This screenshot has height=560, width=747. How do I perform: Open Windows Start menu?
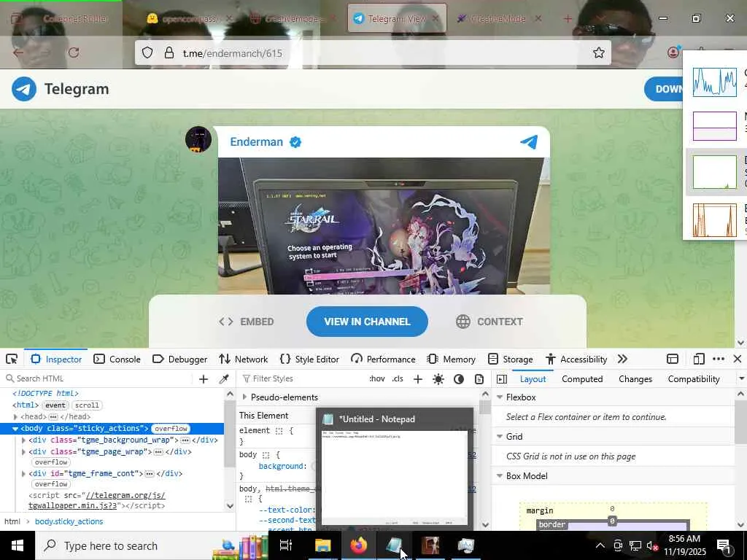click(18, 545)
